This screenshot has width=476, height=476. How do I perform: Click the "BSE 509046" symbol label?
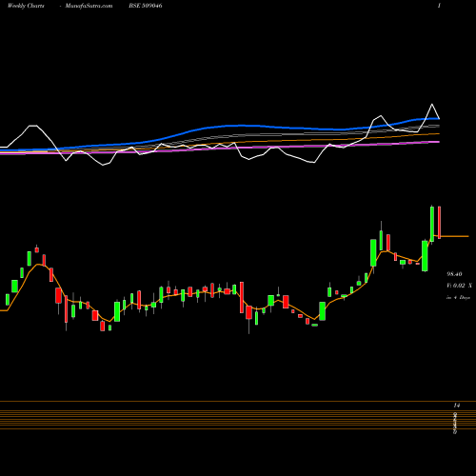pos(146,6)
